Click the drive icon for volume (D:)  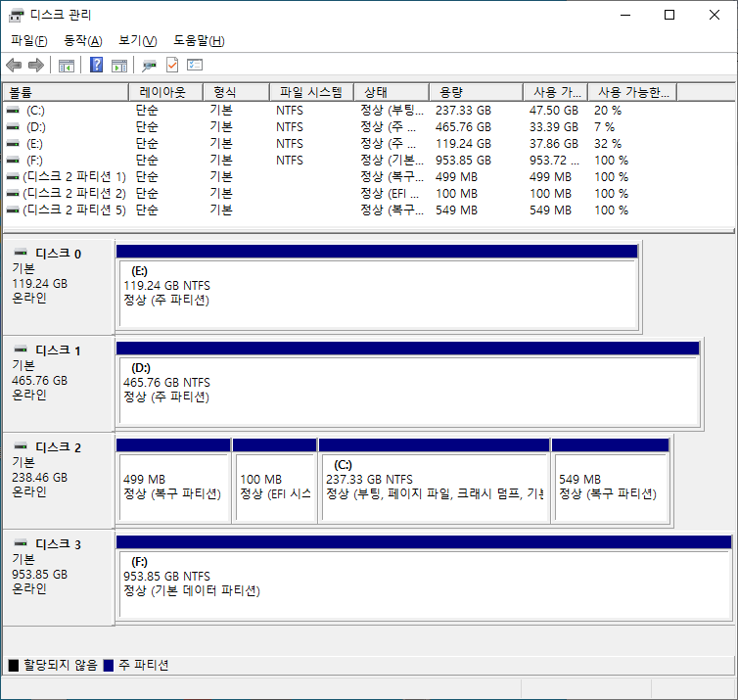click(13, 126)
